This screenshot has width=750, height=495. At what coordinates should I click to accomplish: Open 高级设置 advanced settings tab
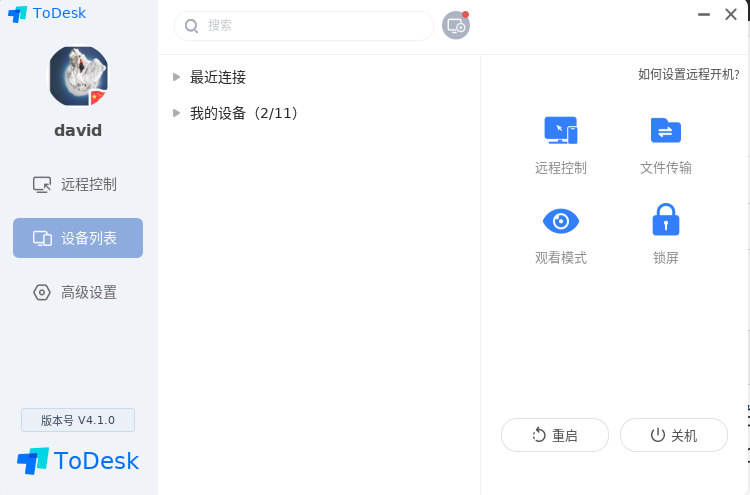[x=78, y=292]
